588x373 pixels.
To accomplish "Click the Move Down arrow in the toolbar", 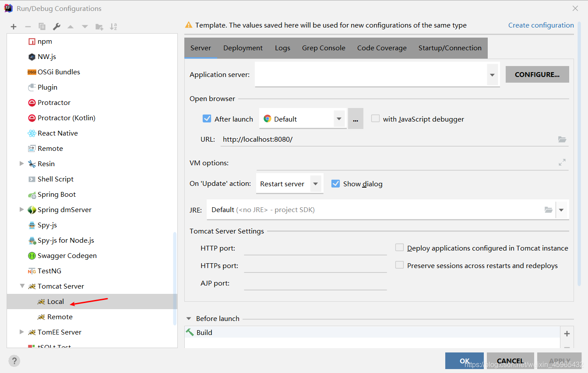I will (x=85, y=27).
